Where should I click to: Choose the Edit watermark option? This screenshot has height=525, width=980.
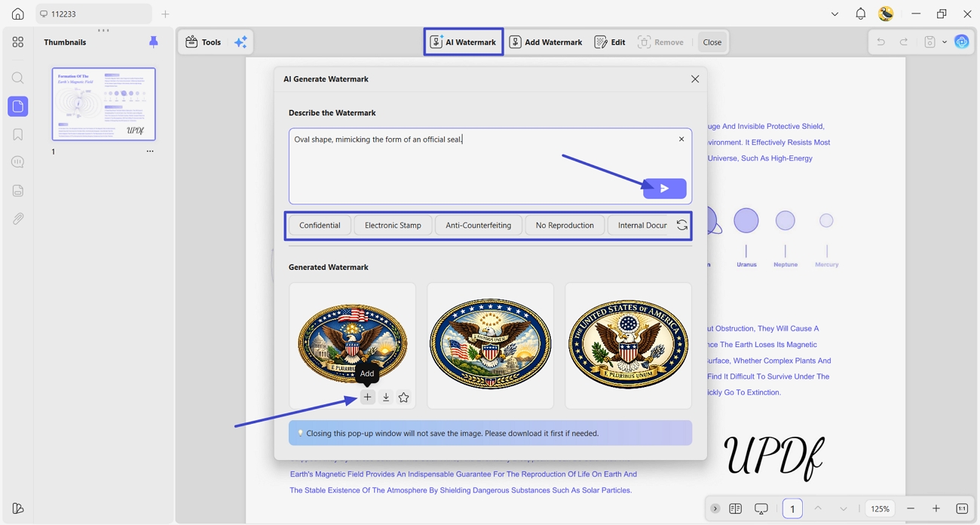tap(610, 42)
